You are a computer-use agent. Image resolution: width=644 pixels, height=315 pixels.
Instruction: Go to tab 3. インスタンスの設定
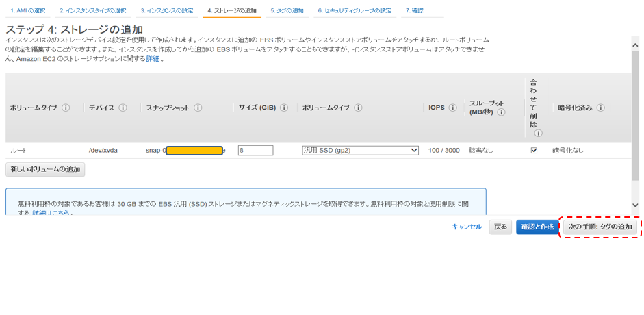[x=167, y=11]
